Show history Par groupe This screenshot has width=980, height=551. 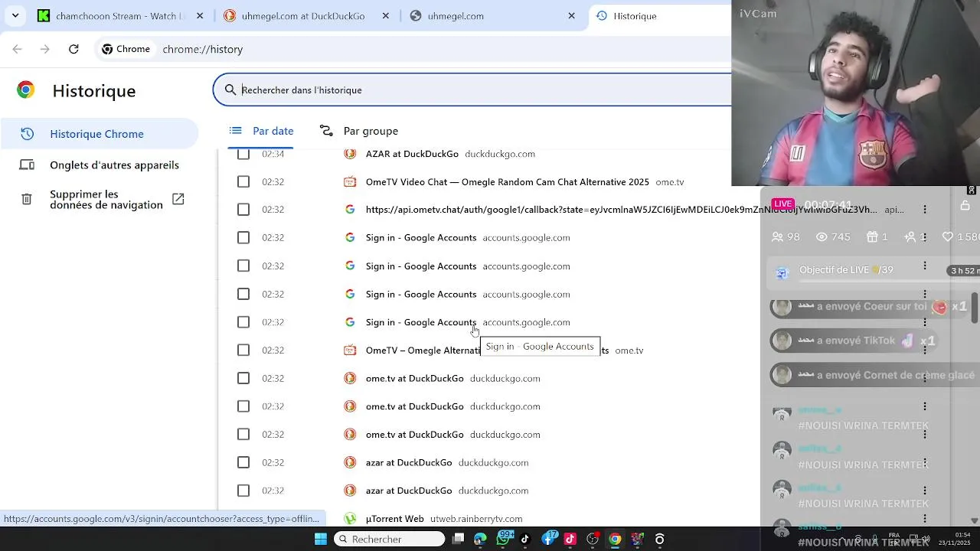point(358,131)
